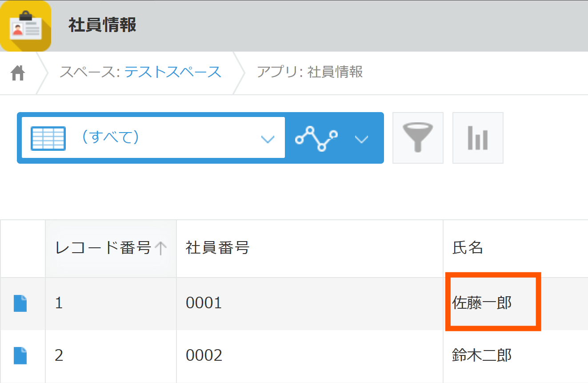Go to the portal via home icon

pos(18,73)
